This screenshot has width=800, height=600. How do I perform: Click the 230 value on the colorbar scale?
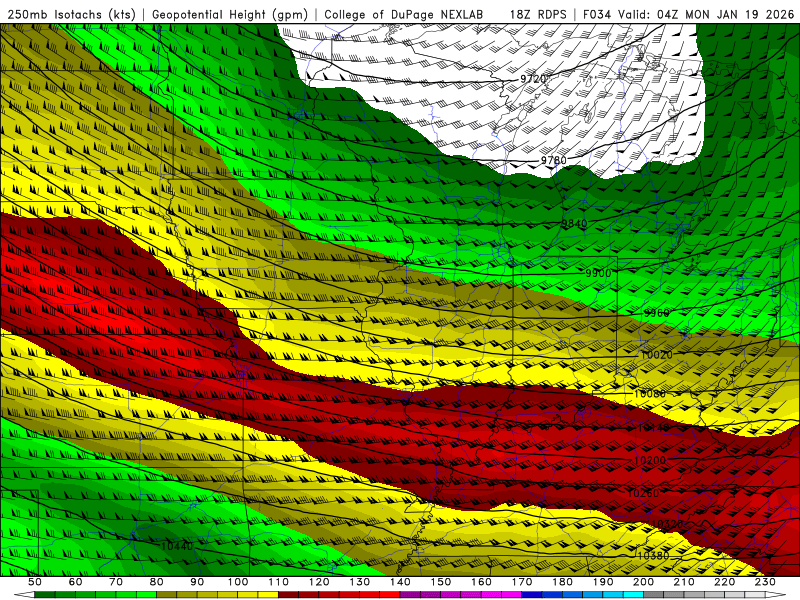tap(766, 582)
